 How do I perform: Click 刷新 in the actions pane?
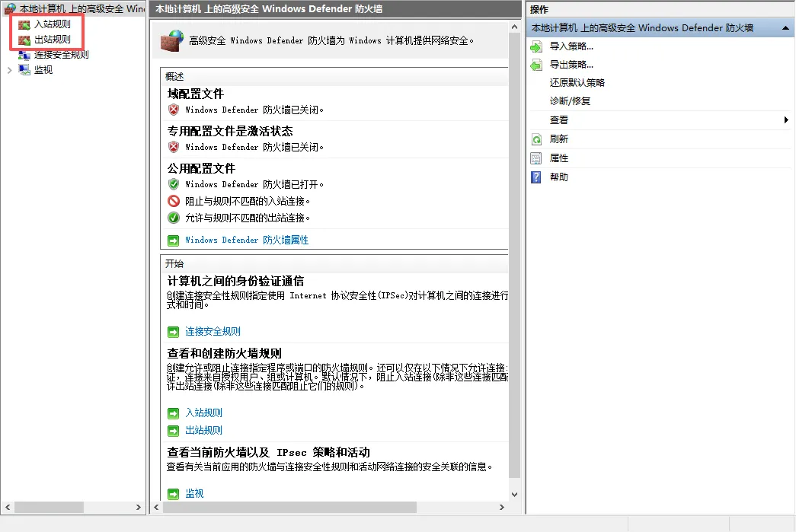[x=559, y=139]
